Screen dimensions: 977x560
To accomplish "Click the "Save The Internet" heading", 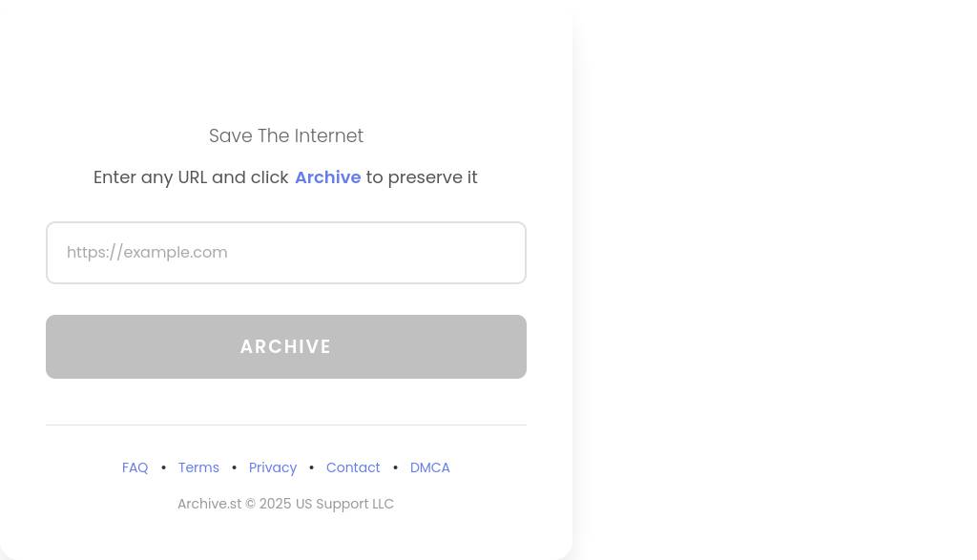I will (x=286, y=135).
